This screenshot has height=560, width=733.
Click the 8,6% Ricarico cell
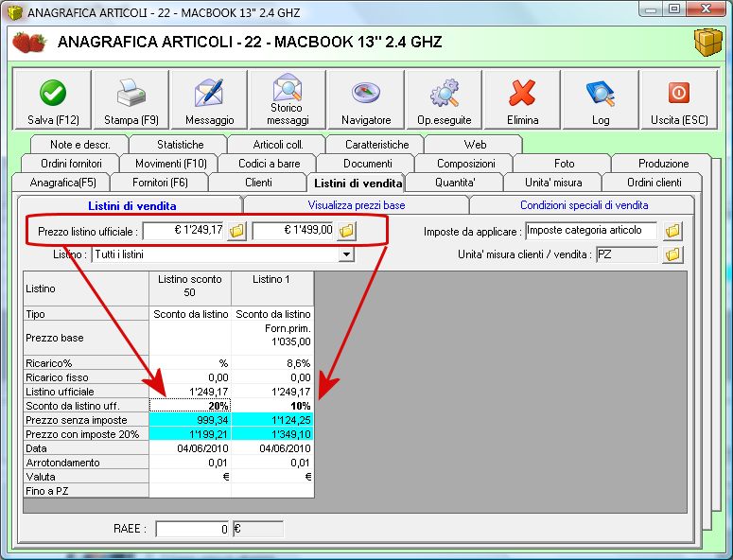coord(272,363)
